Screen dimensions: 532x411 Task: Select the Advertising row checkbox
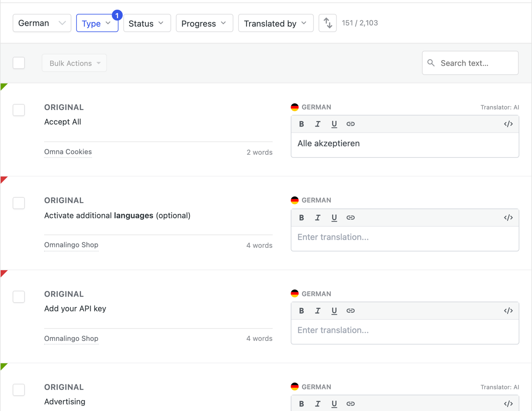(19, 390)
